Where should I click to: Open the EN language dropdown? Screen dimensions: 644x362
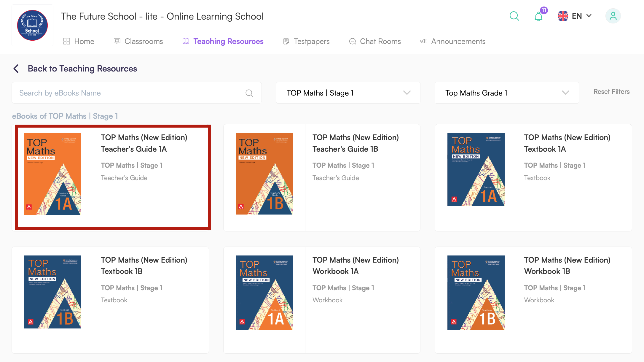tap(582, 16)
